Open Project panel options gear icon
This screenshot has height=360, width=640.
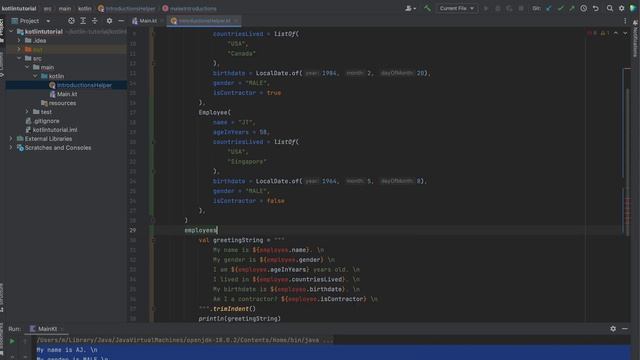coord(109,21)
